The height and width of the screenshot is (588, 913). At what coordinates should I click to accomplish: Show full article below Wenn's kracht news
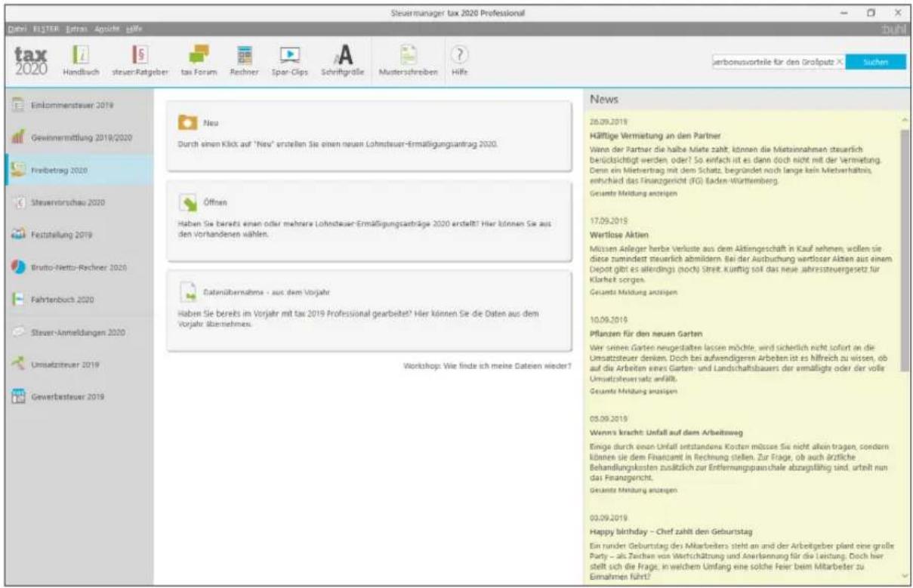634,489
